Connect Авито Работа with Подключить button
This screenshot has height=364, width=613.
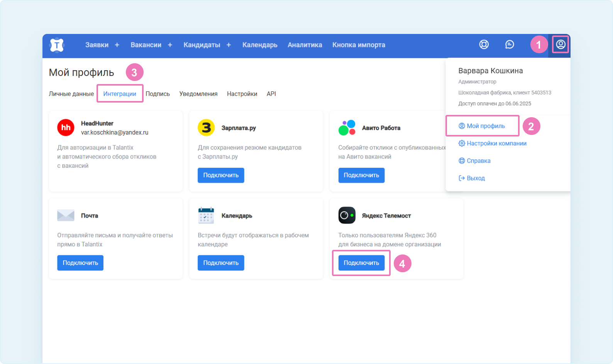[x=361, y=175]
